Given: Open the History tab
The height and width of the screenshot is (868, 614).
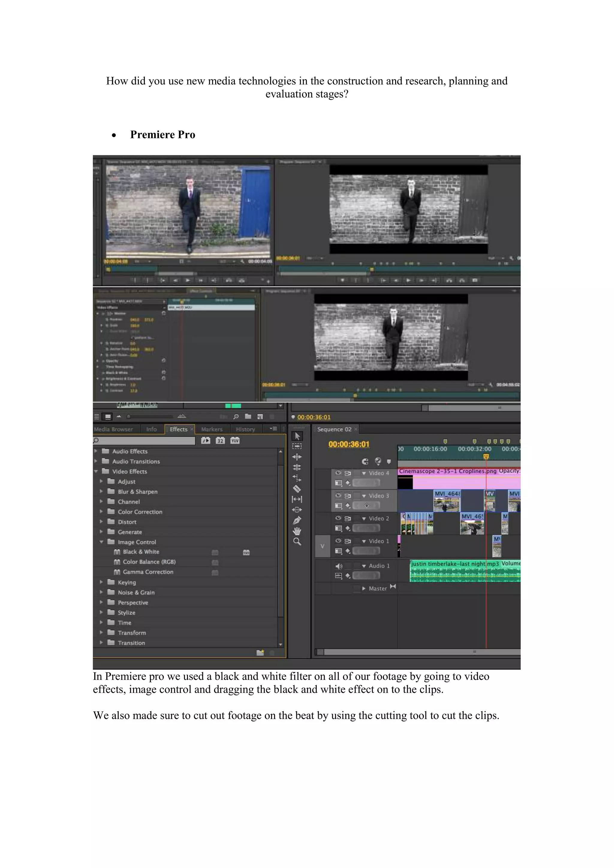Looking at the screenshot, I should tap(245, 429).
